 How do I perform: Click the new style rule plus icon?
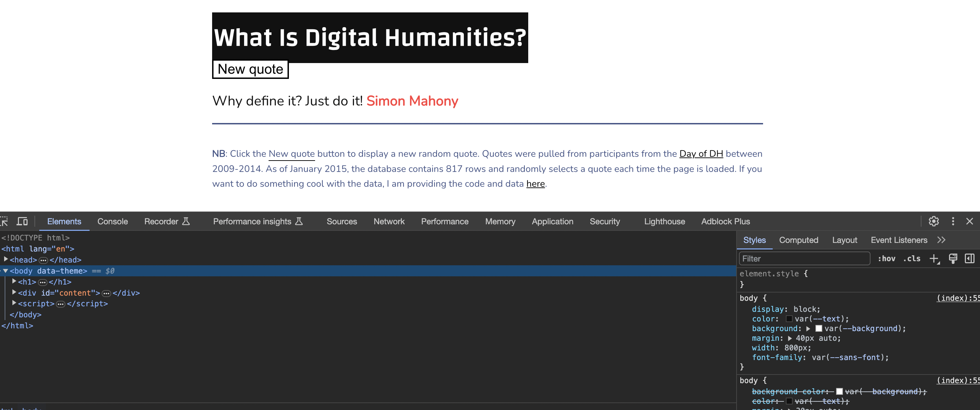tap(934, 259)
